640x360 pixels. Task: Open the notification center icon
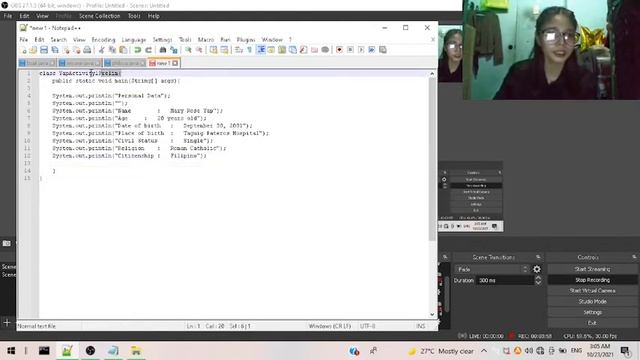(625, 351)
